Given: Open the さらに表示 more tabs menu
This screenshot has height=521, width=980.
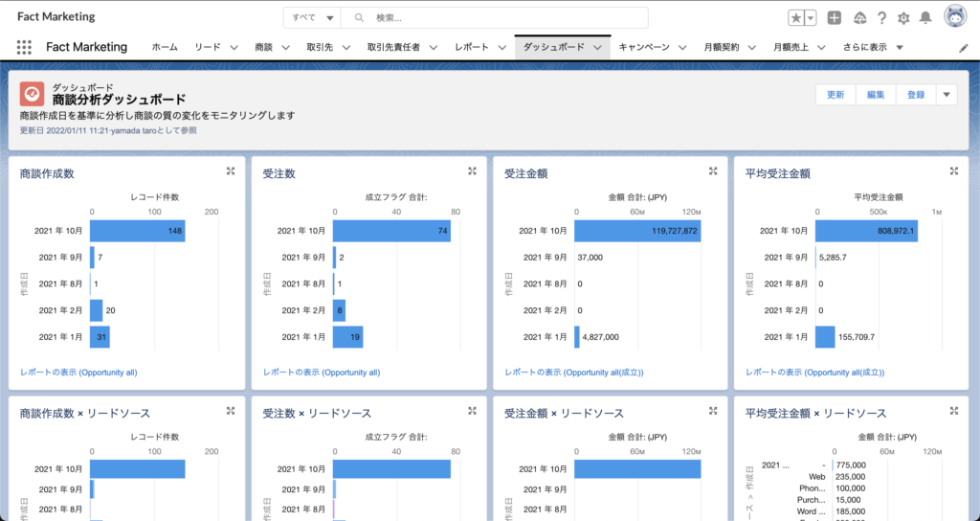Looking at the screenshot, I should tap(873, 47).
